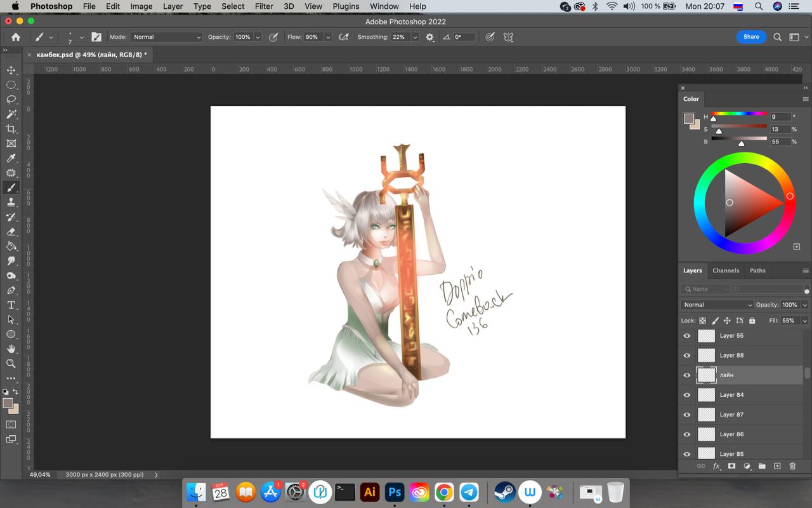Select the Eraser tool

coord(11,232)
